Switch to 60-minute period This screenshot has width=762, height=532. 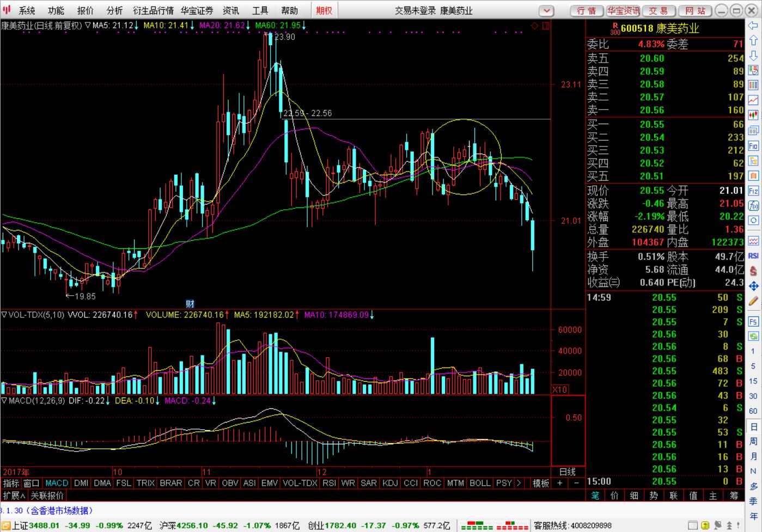click(x=753, y=411)
